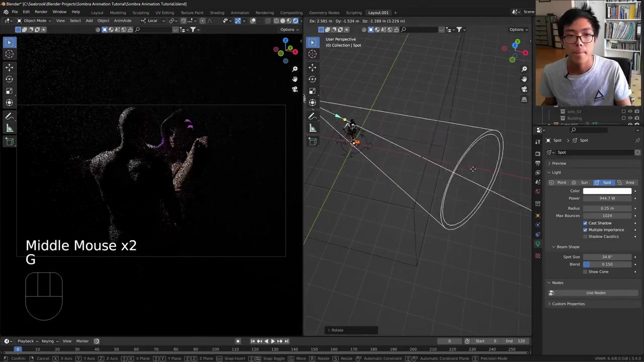This screenshot has width=644, height=362.
Task: Expand the Custom Properties panel
Action: (568, 304)
